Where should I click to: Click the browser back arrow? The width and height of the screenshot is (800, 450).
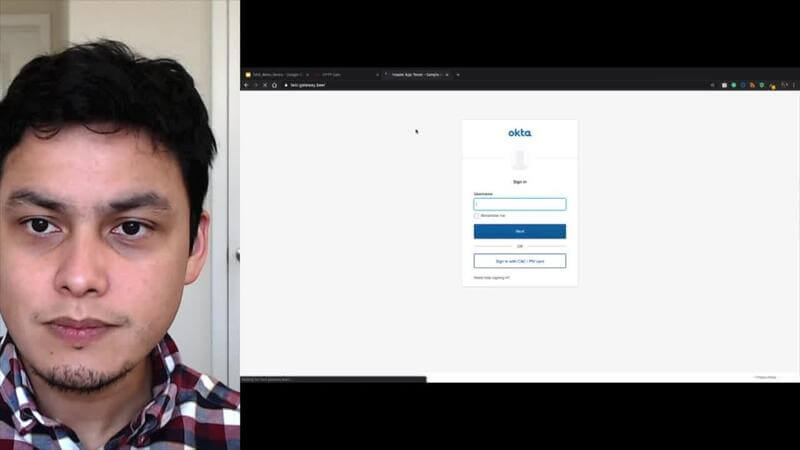pos(246,85)
